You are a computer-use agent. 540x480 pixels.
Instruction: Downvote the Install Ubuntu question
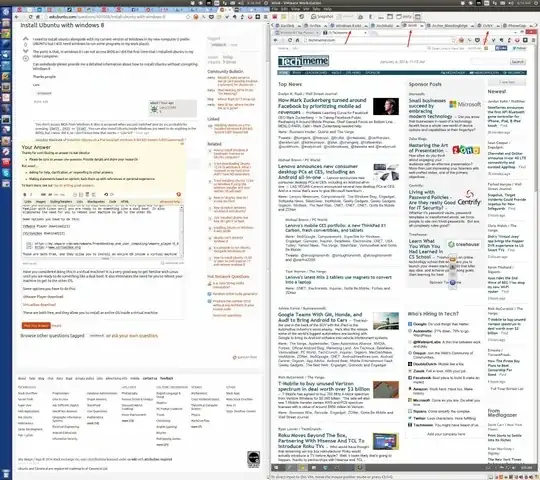coord(25,51)
